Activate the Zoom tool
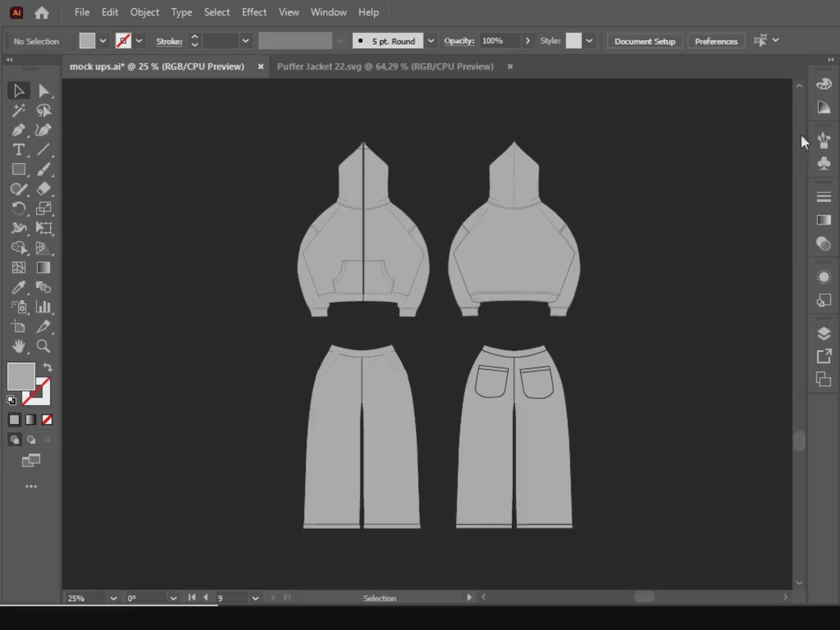The width and height of the screenshot is (840, 630). [43, 346]
